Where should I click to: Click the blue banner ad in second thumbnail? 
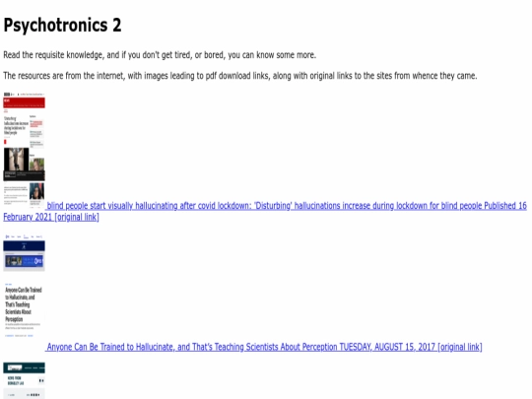point(24,261)
